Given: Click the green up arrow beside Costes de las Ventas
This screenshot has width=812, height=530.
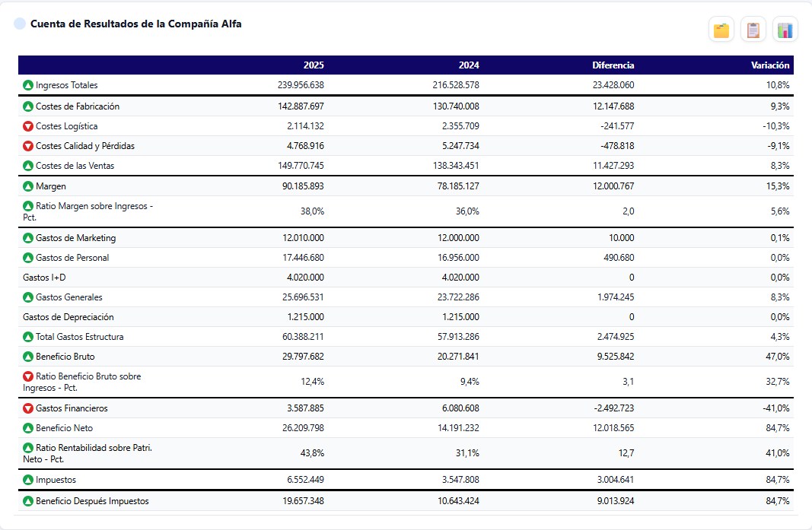Looking at the screenshot, I should tap(28, 166).
